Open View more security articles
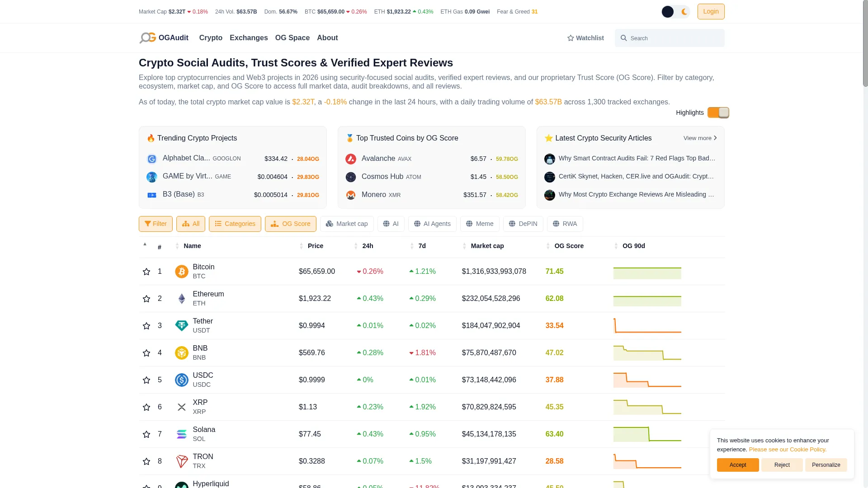Screen dimensions: 868x488 pos(700,138)
